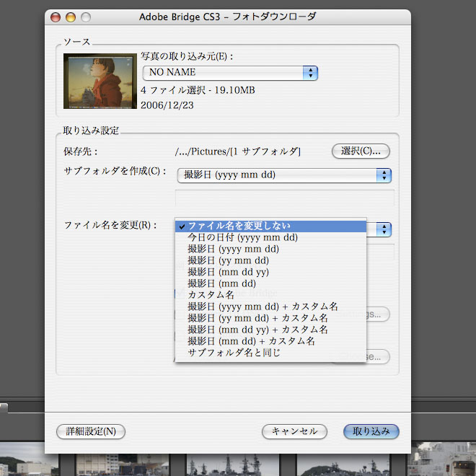Image resolution: width=476 pixels, height=476 pixels.
Task: Close the photo downloader window
Action: click(56, 17)
